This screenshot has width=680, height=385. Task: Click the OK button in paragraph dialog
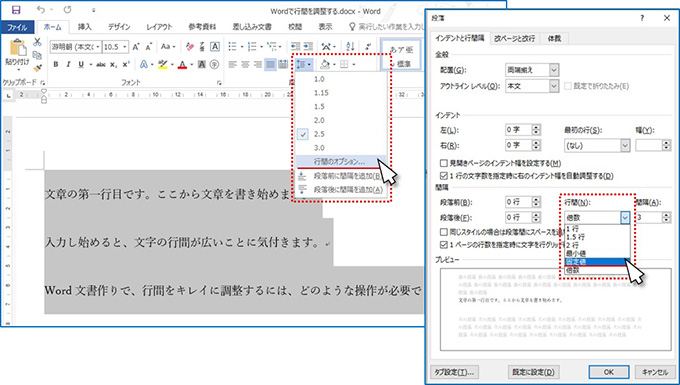[608, 372]
